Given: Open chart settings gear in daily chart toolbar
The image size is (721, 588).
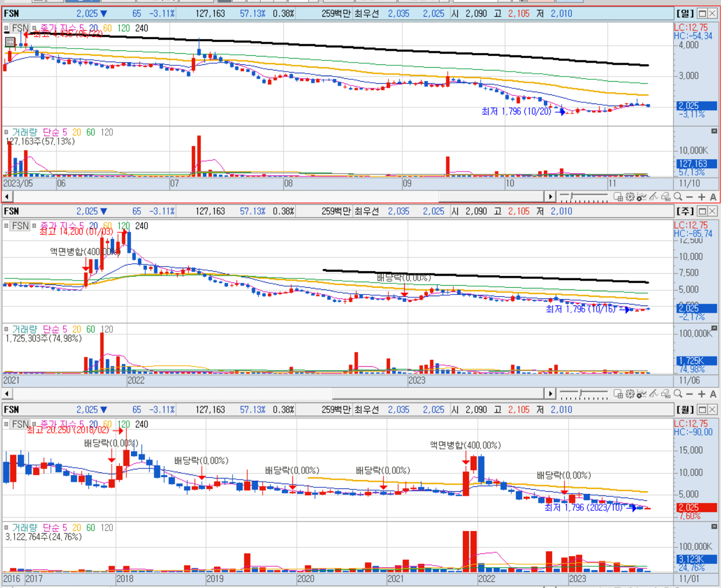Looking at the screenshot, I should (630, 197).
